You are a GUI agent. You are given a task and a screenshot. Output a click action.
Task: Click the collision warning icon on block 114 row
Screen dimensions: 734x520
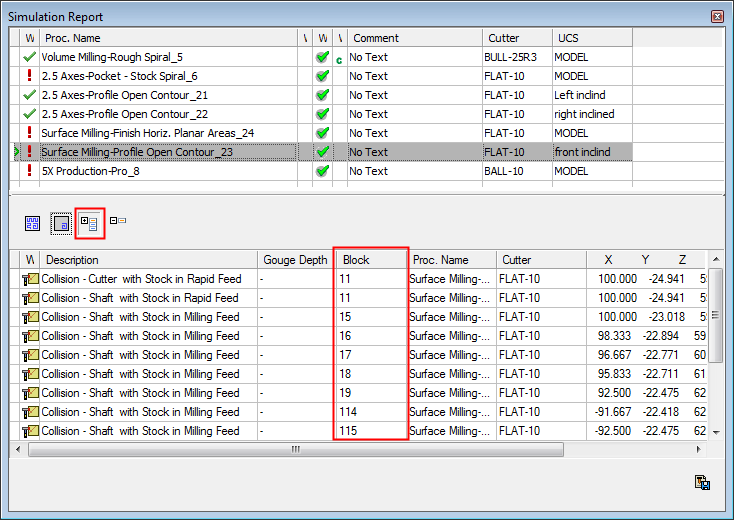click(30, 412)
